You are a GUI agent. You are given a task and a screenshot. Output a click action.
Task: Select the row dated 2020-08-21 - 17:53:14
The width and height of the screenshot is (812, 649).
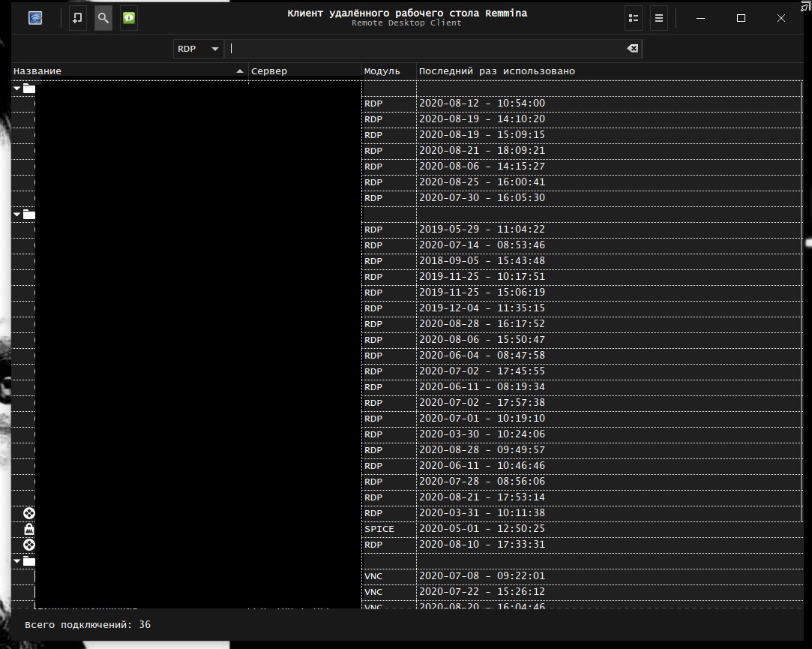[407, 497]
